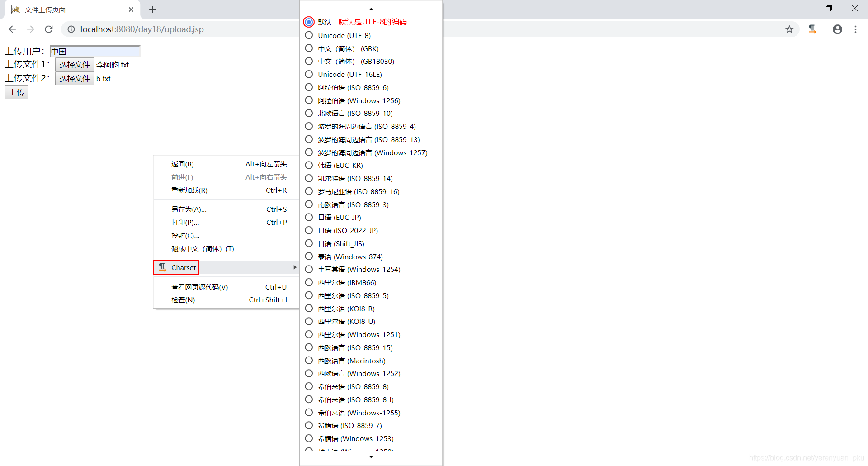Screen dimensions: 868x466
Task: Open the Charset context menu entry
Action: (226, 267)
